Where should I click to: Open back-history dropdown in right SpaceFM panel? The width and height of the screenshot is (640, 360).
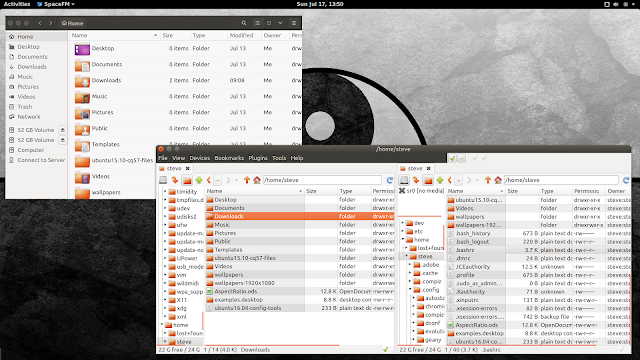(x=459, y=180)
